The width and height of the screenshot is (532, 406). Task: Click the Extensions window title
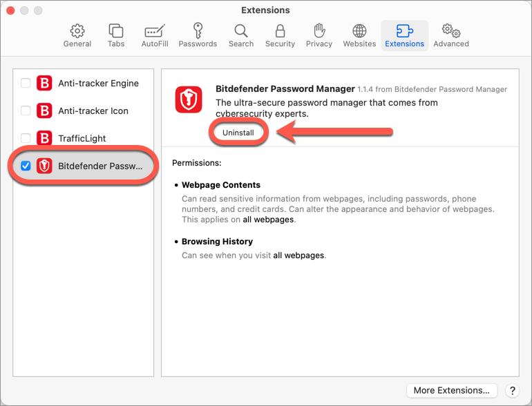click(266, 10)
